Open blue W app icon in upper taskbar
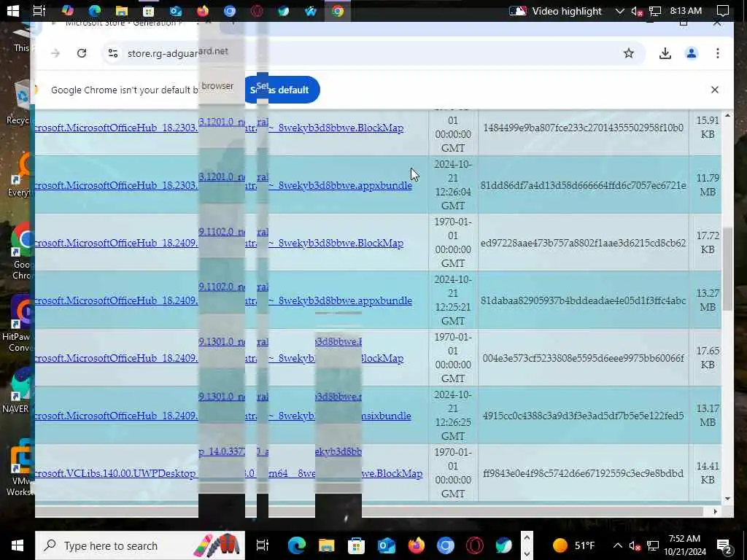The image size is (747, 560). click(311, 10)
